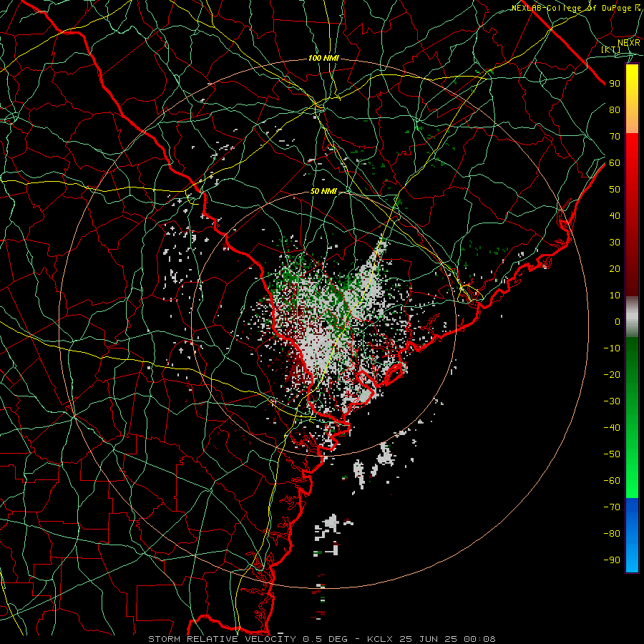Image resolution: width=644 pixels, height=644 pixels.
Task: Click the 0 value on velocity scale
Action: pos(618,322)
